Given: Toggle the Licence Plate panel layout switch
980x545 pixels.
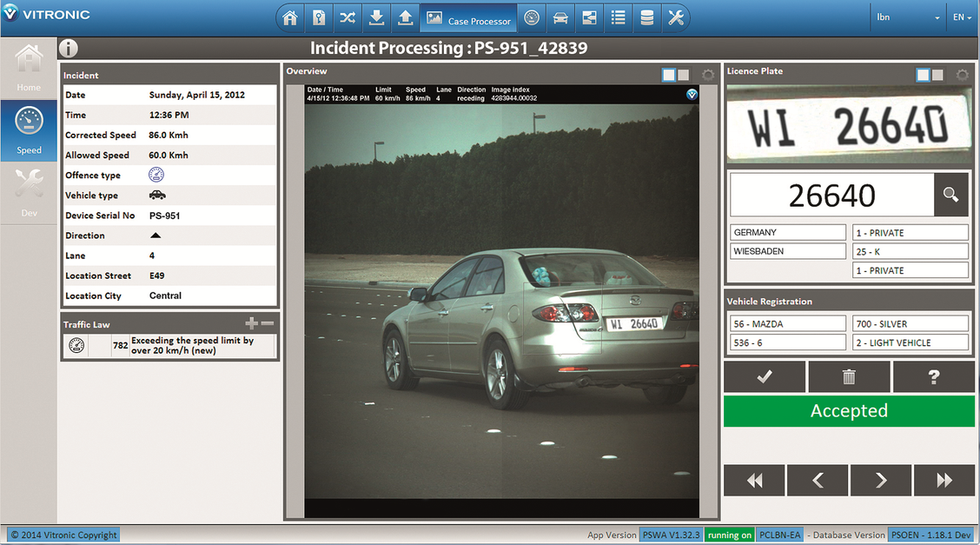Looking at the screenshot, I should point(930,75).
